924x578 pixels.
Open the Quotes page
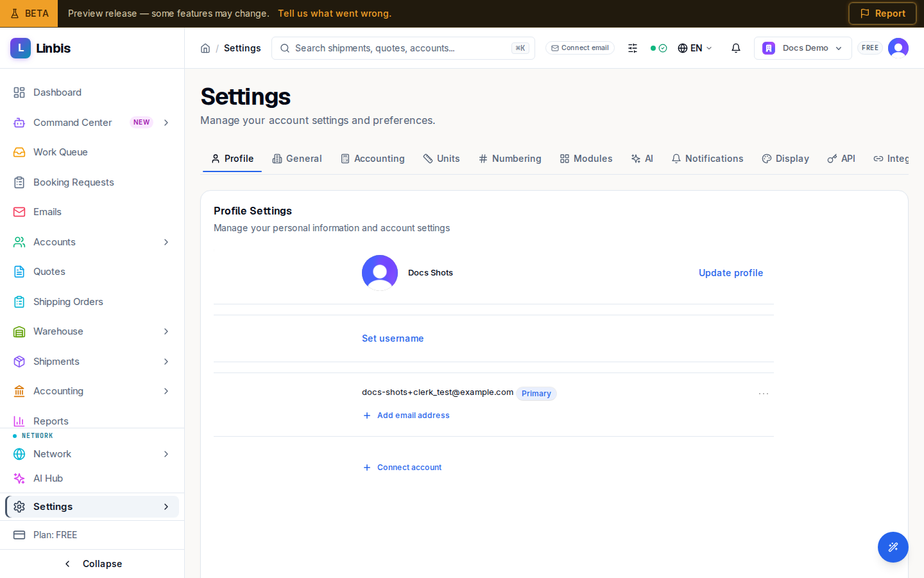click(92, 272)
